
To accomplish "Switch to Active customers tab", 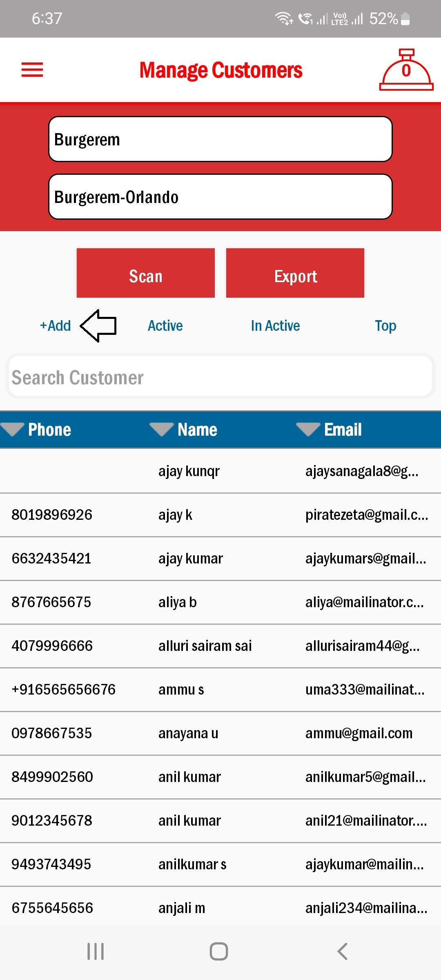I will 165,326.
